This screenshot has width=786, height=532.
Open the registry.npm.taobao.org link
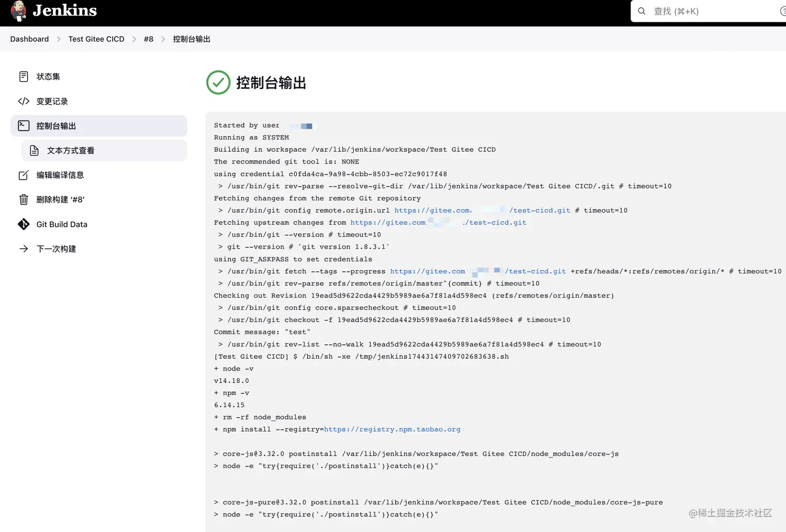tap(392, 430)
